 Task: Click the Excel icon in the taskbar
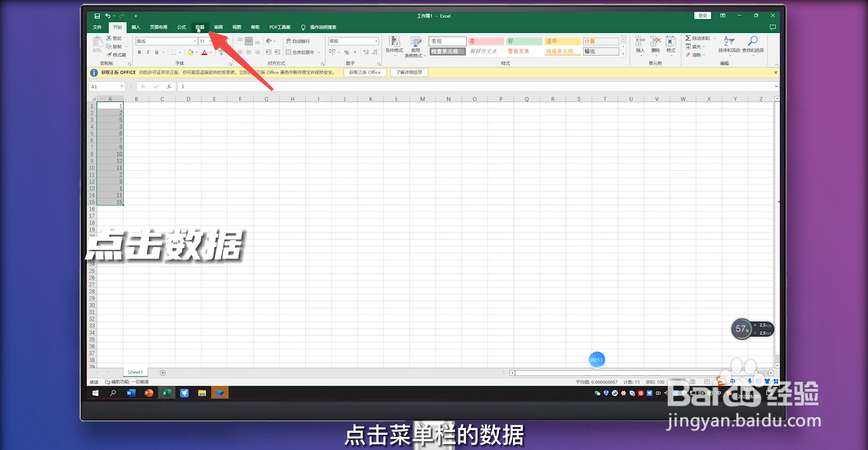click(166, 393)
